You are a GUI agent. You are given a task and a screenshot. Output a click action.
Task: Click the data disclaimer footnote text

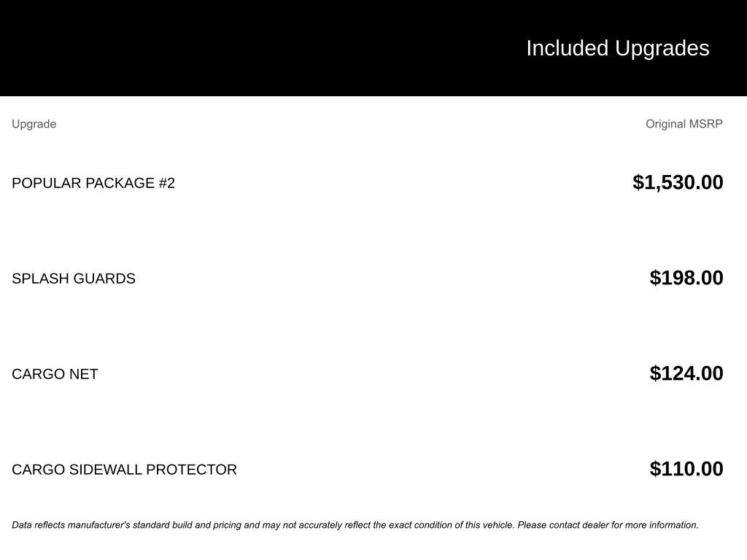[355, 525]
